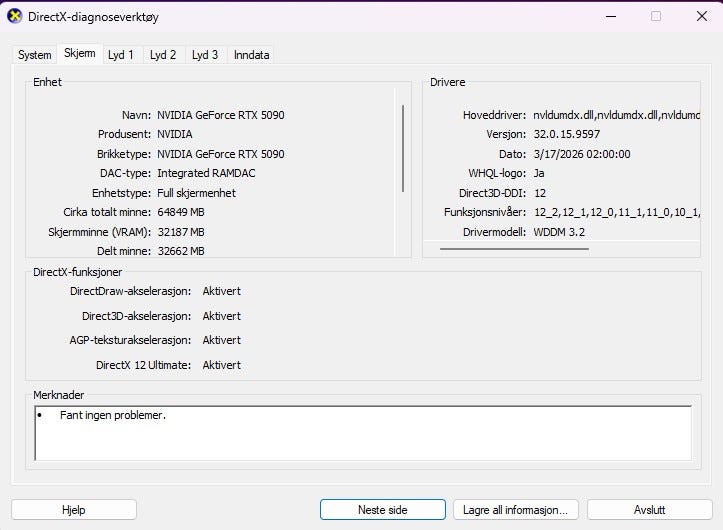This screenshot has height=530, width=723.
Task: Click the Hjelp button
Action: [74, 510]
